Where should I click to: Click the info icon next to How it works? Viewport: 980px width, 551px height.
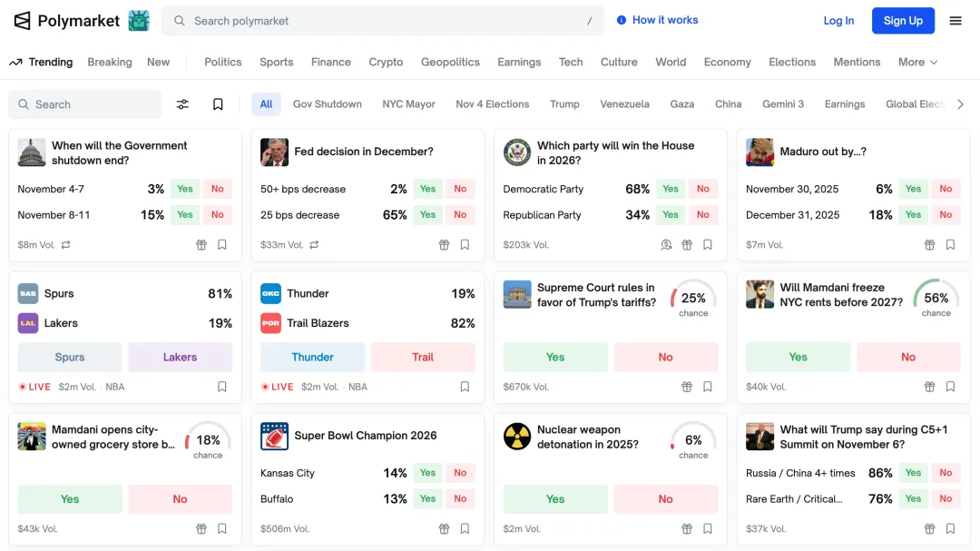point(622,20)
